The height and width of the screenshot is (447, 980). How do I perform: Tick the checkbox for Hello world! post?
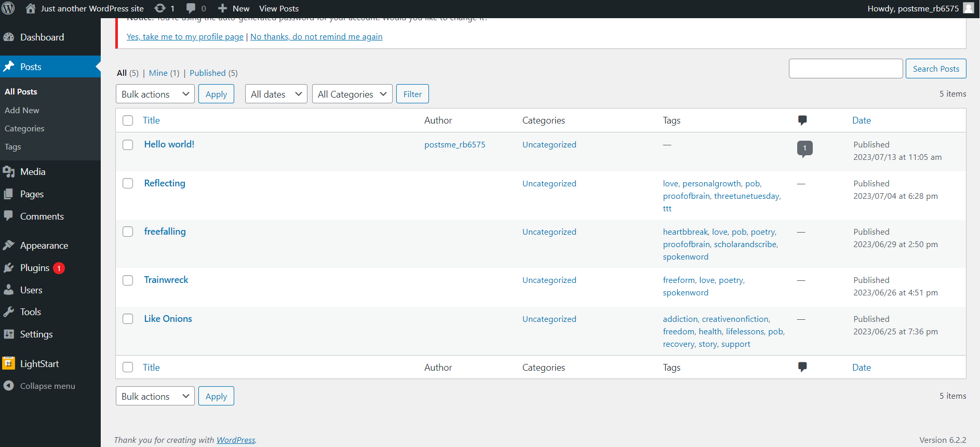tap(128, 145)
